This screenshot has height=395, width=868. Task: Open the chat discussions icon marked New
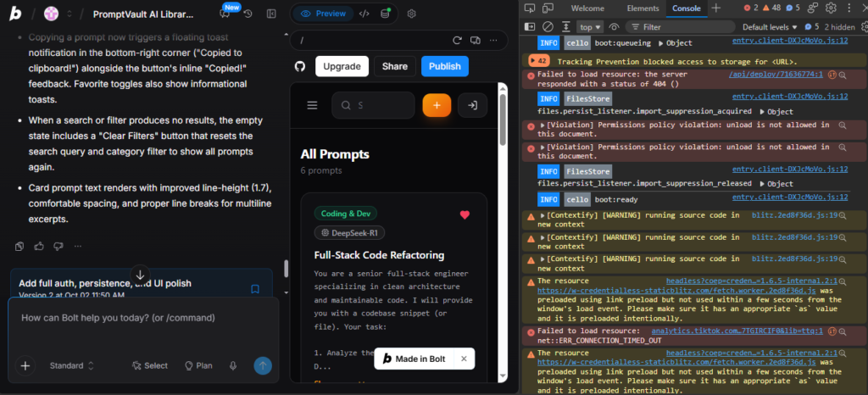(224, 14)
